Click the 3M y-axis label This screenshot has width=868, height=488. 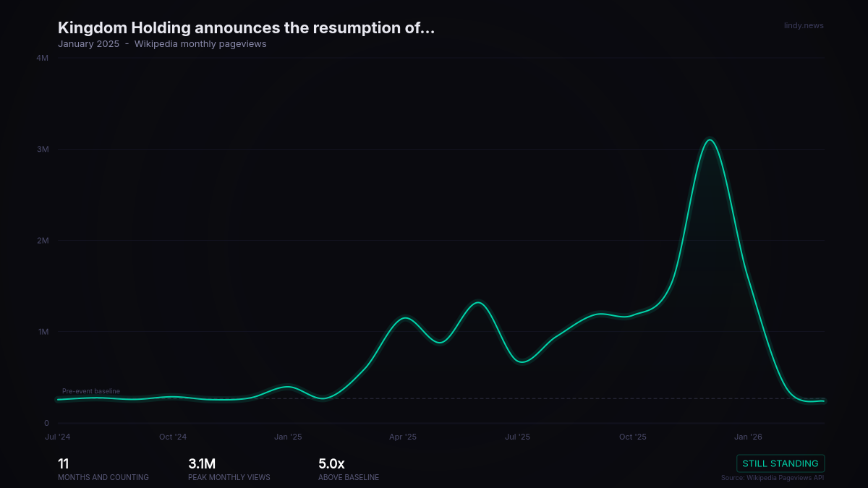click(x=42, y=149)
